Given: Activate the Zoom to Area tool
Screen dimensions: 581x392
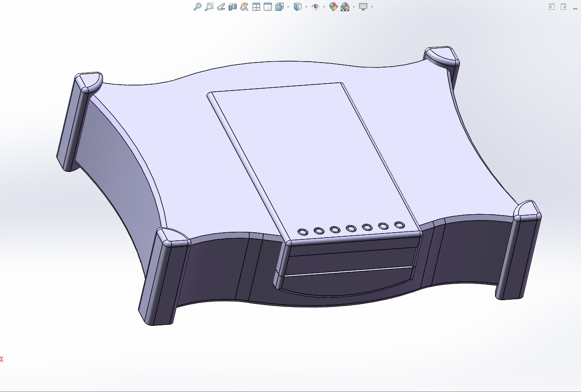Looking at the screenshot, I should 209,7.
